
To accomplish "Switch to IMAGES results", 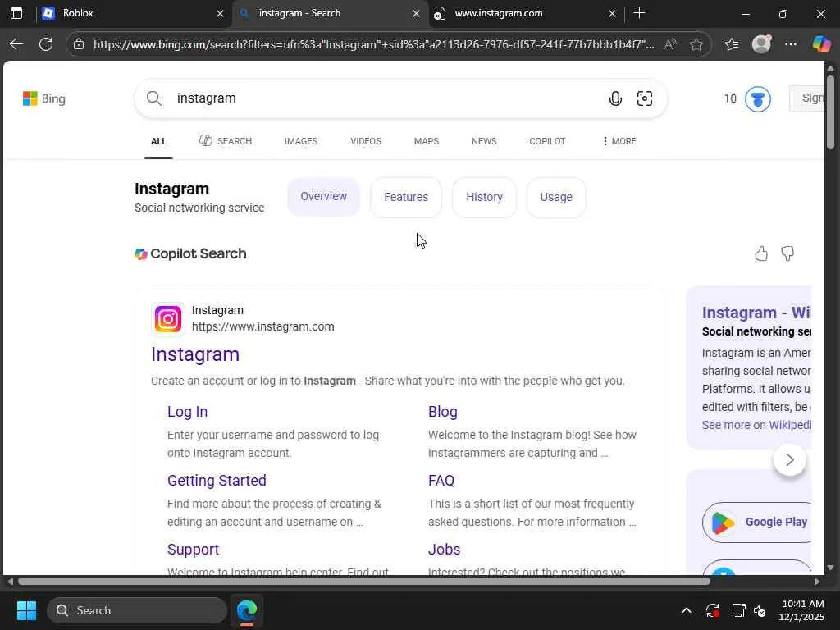I will [x=300, y=141].
